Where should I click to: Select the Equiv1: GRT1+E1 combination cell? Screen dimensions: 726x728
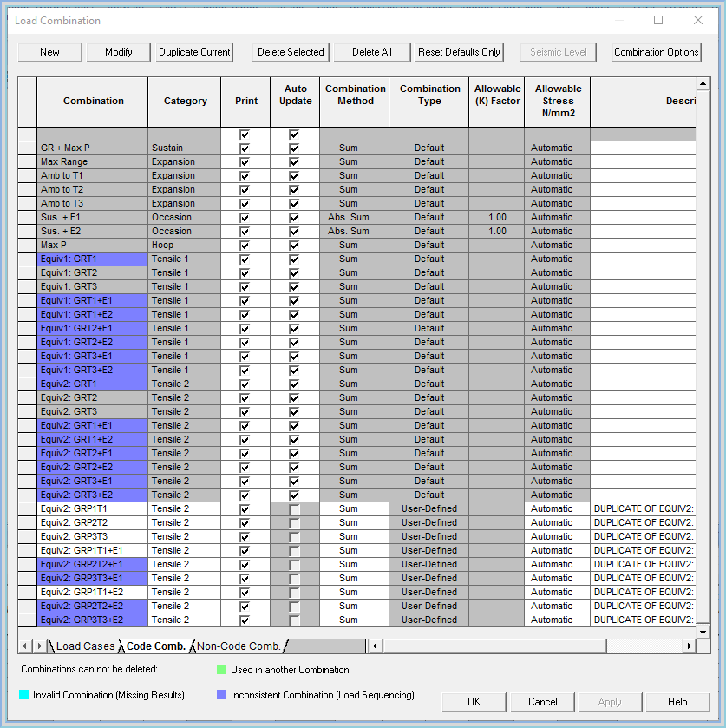[93, 301]
